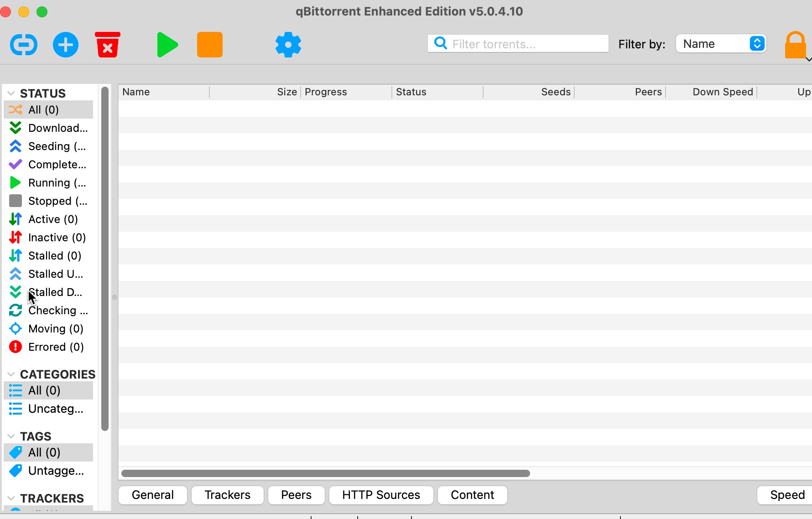Sort by the Seeds column header
The width and height of the screenshot is (812, 519).
tap(529, 92)
